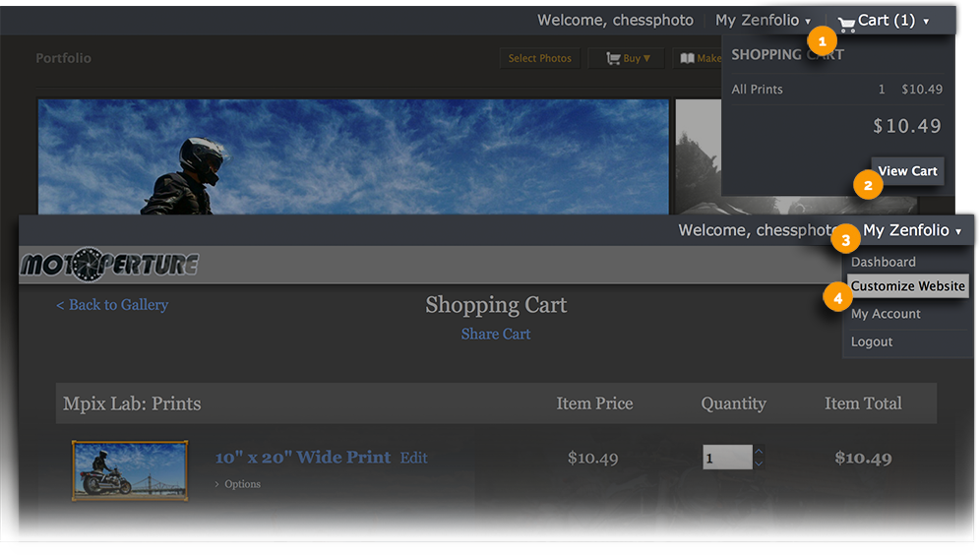980x555 pixels.
Task: Select Logout menu item
Action: [x=871, y=341]
